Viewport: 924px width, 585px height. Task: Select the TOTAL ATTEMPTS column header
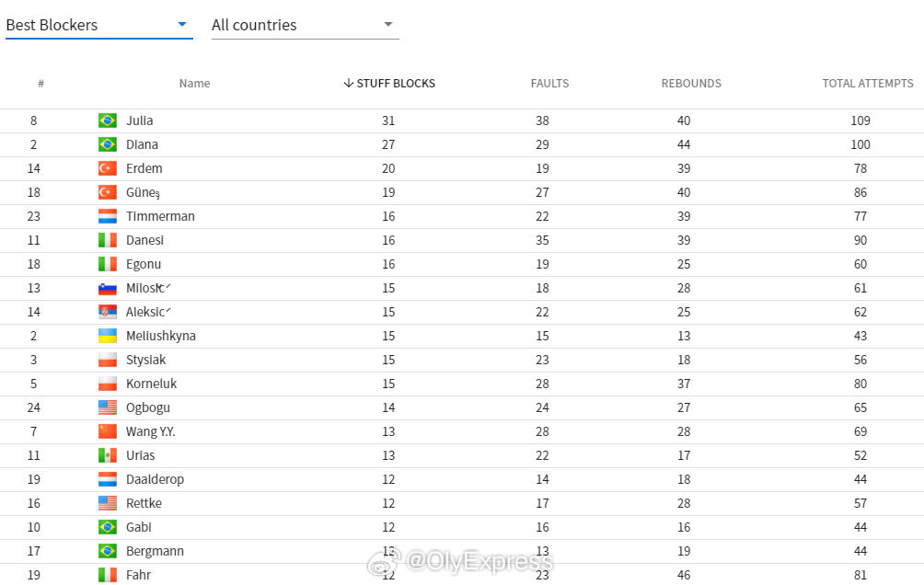coord(868,84)
